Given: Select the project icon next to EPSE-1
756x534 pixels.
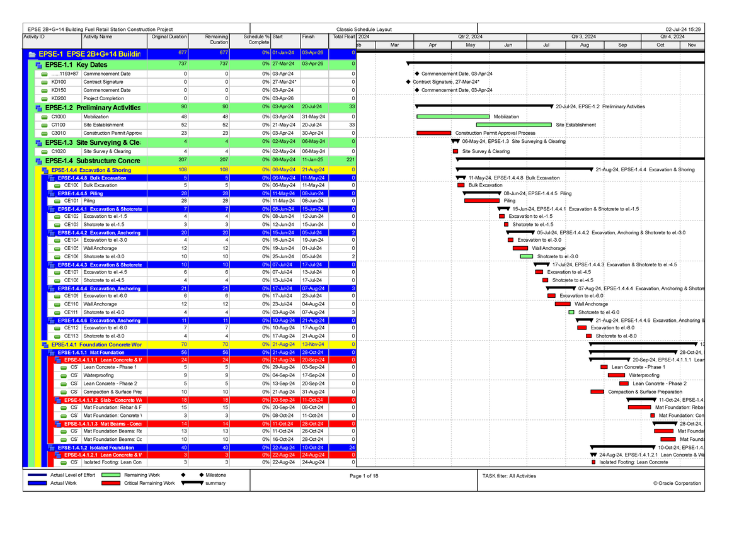Looking at the screenshot, I should 31,54.
